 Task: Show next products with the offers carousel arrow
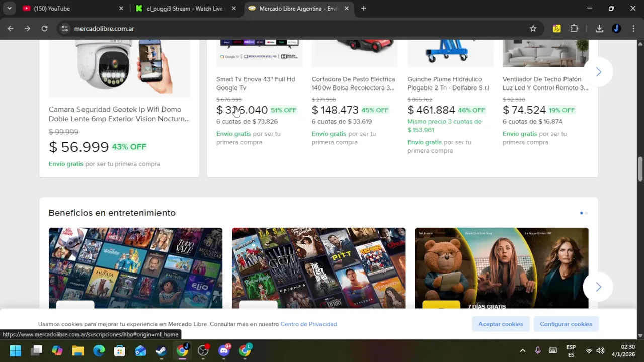(x=598, y=72)
